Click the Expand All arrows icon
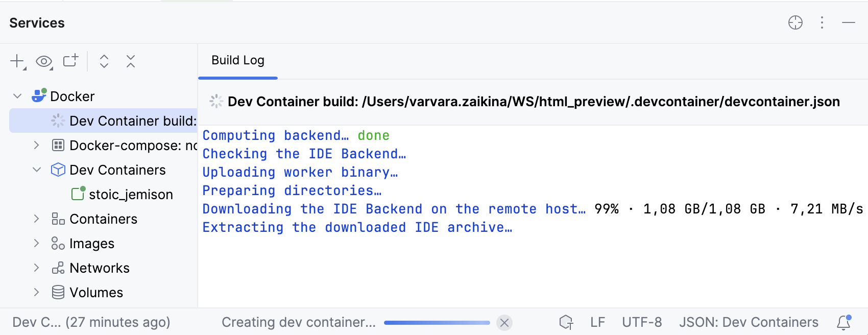This screenshot has height=335, width=868. point(104,62)
